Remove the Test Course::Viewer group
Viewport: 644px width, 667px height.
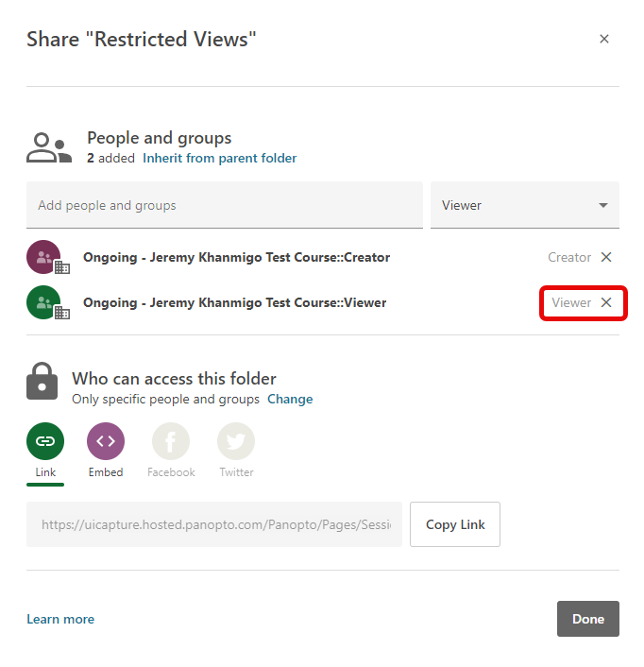point(606,302)
